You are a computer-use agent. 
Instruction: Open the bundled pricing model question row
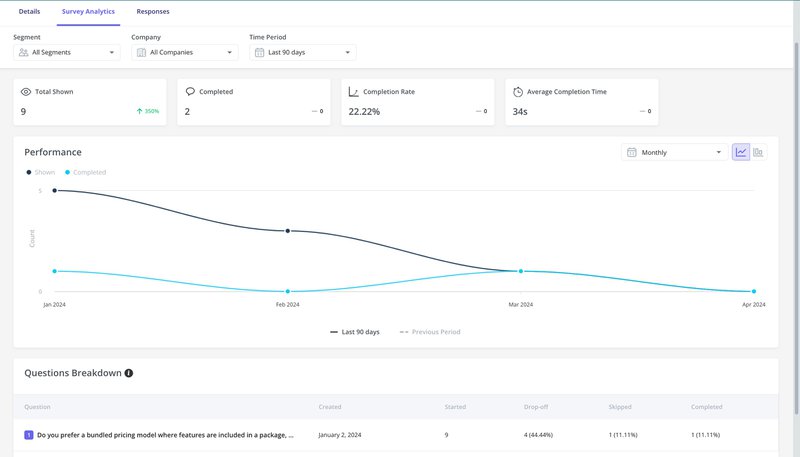[x=165, y=435]
